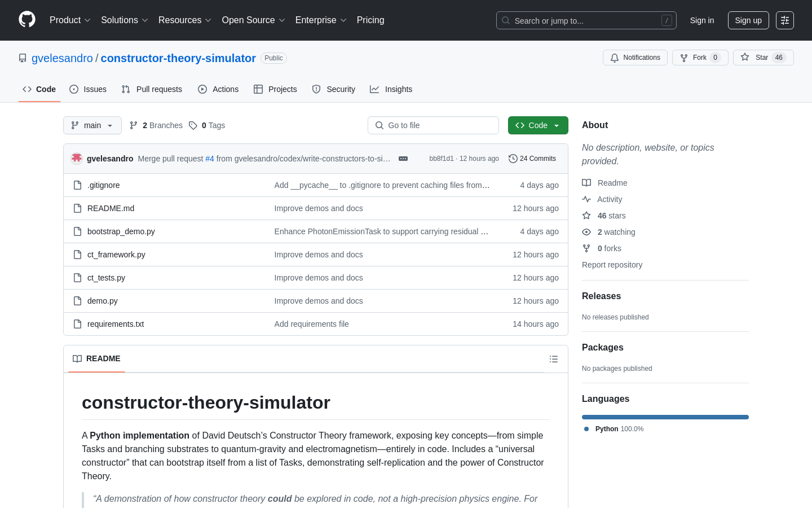The width and height of the screenshot is (812, 508).
Task: Click Sign in link
Action: click(702, 20)
